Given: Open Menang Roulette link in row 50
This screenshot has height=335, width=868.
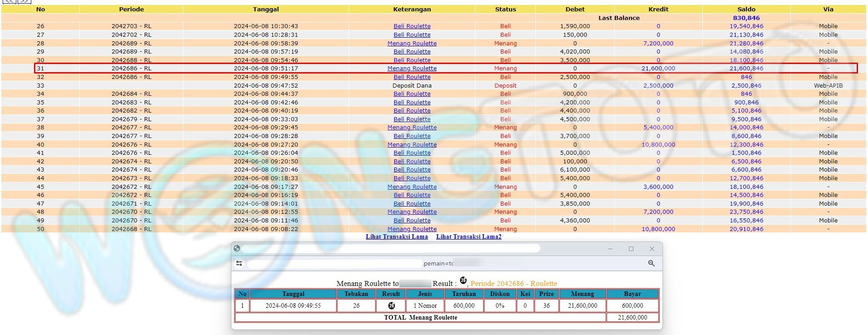Looking at the screenshot, I should (x=412, y=229).
